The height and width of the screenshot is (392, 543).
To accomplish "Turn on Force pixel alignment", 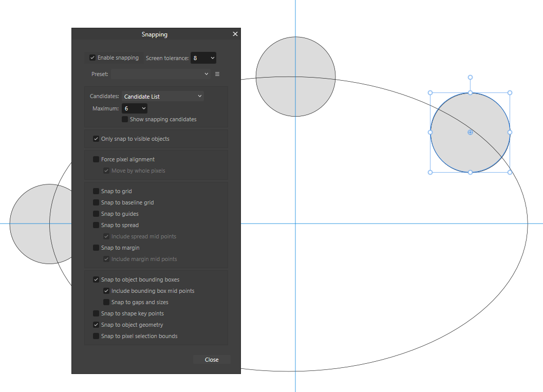I will (96, 159).
